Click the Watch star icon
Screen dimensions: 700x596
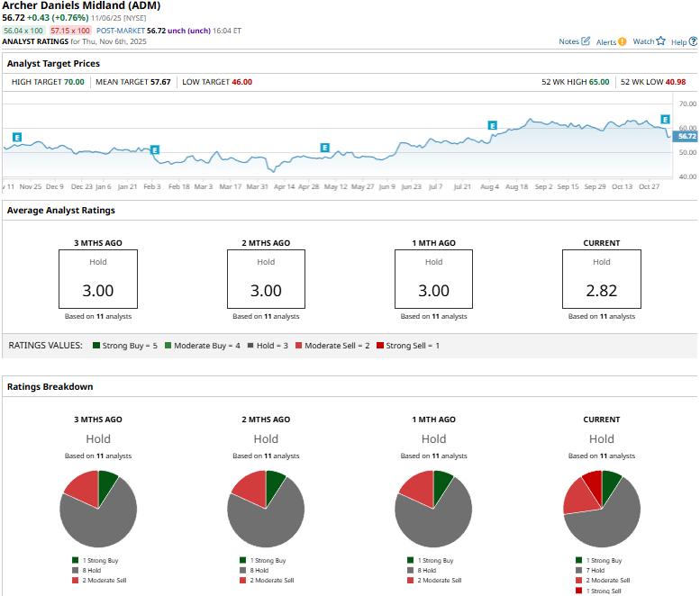[x=660, y=41]
